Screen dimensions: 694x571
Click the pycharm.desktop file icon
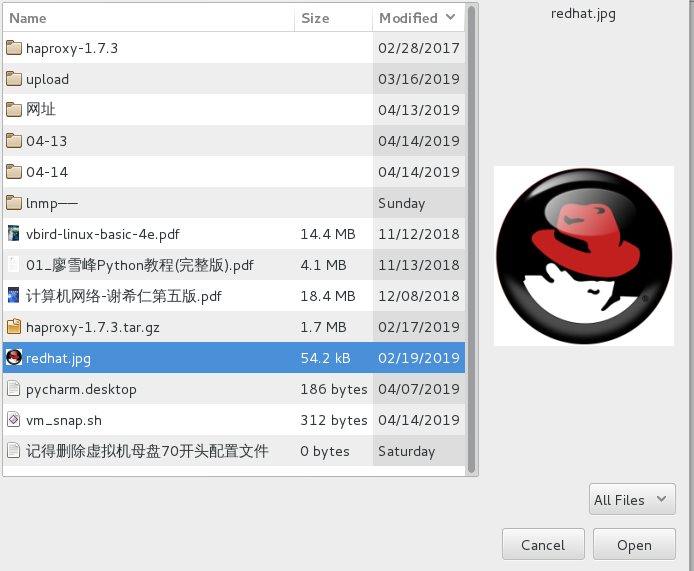(x=14, y=389)
